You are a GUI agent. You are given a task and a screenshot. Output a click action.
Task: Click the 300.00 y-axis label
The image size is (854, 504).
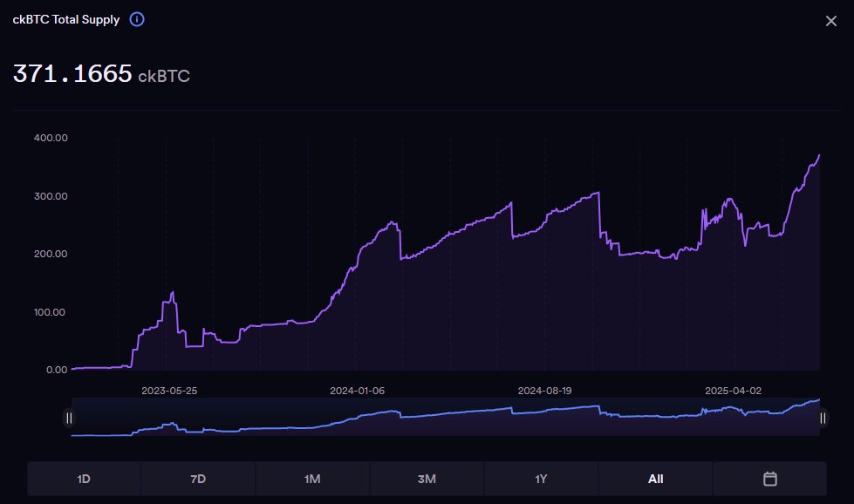[x=51, y=196]
